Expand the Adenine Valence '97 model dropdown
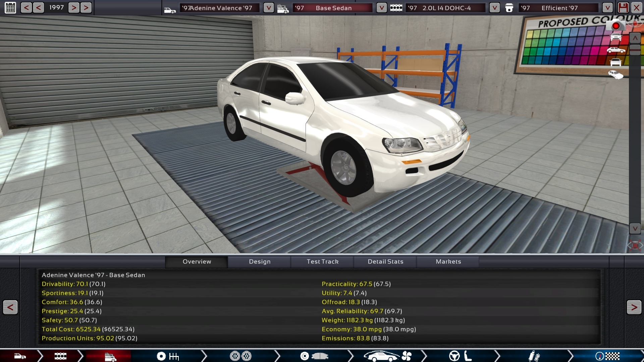The width and height of the screenshot is (644, 362). click(x=268, y=8)
